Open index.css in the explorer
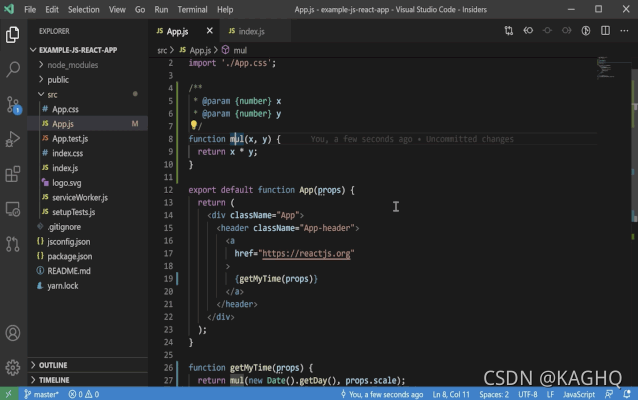 coord(87,153)
